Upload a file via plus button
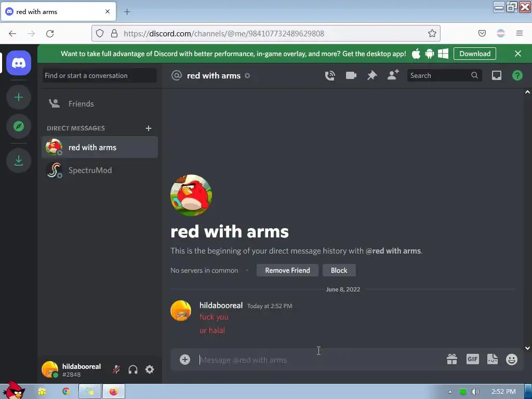This screenshot has height=399, width=532. [x=185, y=360]
